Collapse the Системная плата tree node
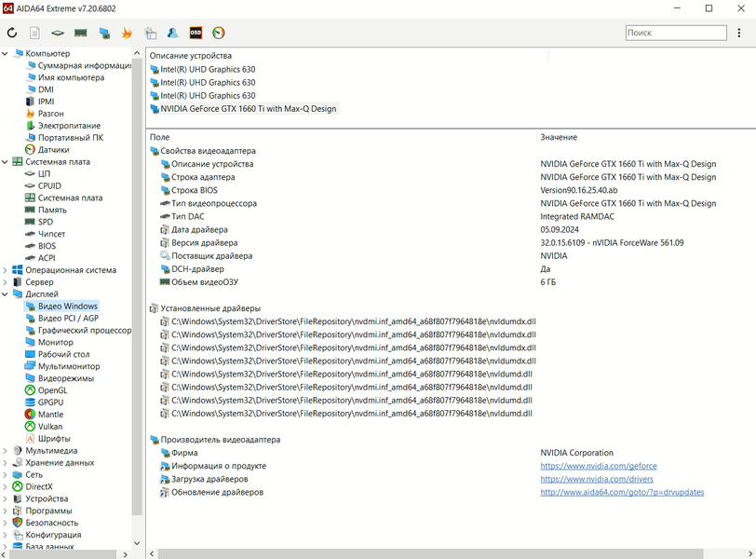Image resolution: width=756 pixels, height=559 pixels. pos(6,162)
